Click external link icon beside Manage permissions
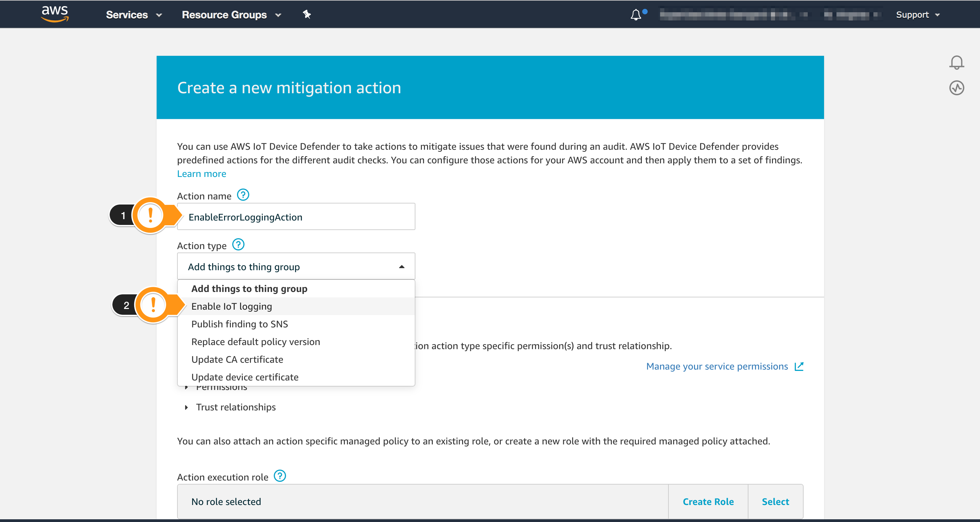 [x=799, y=366]
